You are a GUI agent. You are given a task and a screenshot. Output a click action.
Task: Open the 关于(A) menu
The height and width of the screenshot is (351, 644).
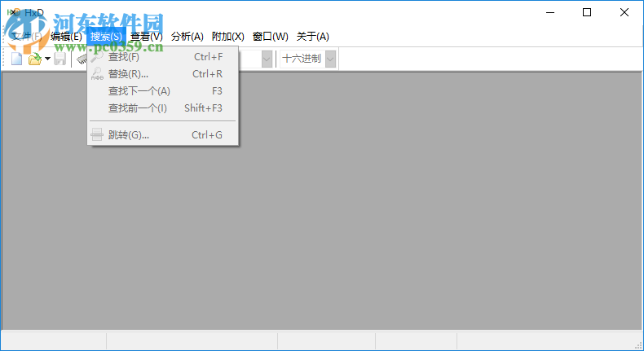[312, 37]
